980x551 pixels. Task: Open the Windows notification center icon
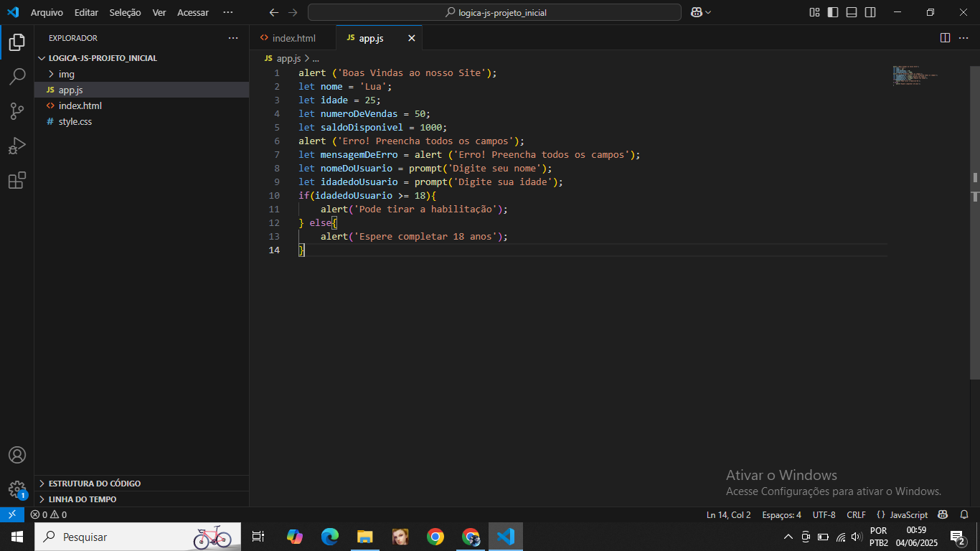(x=958, y=536)
